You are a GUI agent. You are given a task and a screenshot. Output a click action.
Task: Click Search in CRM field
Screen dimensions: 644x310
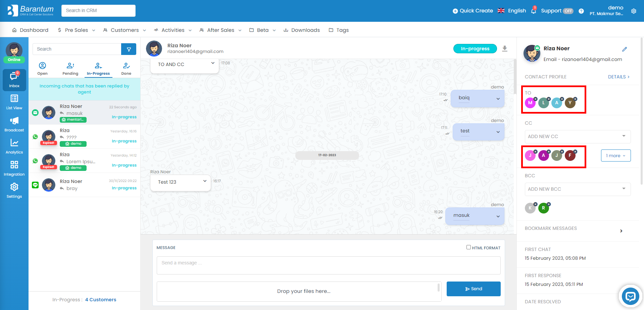point(98,11)
